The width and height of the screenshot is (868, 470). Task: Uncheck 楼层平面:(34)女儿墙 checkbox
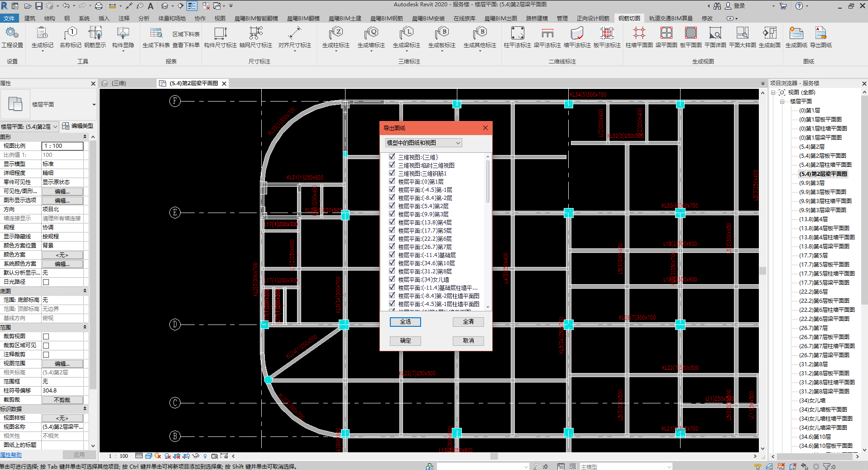click(x=392, y=279)
